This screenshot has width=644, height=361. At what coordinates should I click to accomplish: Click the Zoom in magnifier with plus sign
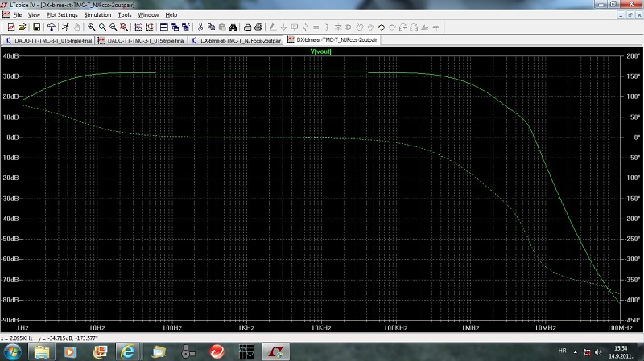(x=92, y=27)
